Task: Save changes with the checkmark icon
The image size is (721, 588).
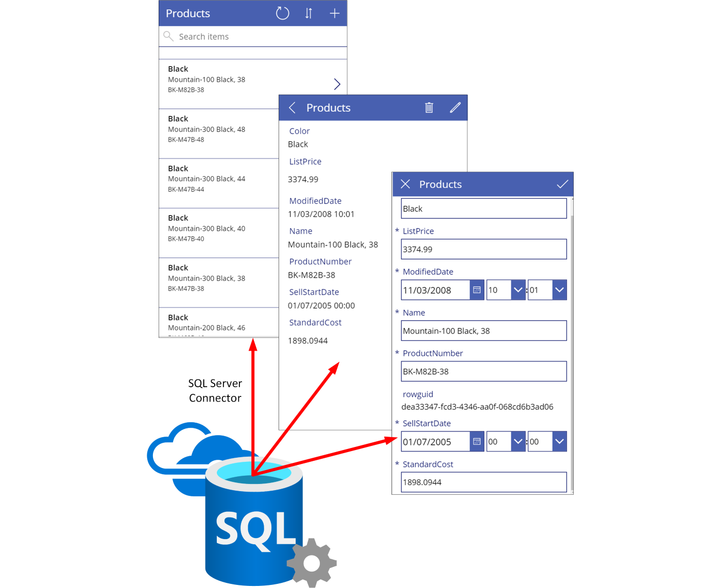Action: click(x=562, y=184)
